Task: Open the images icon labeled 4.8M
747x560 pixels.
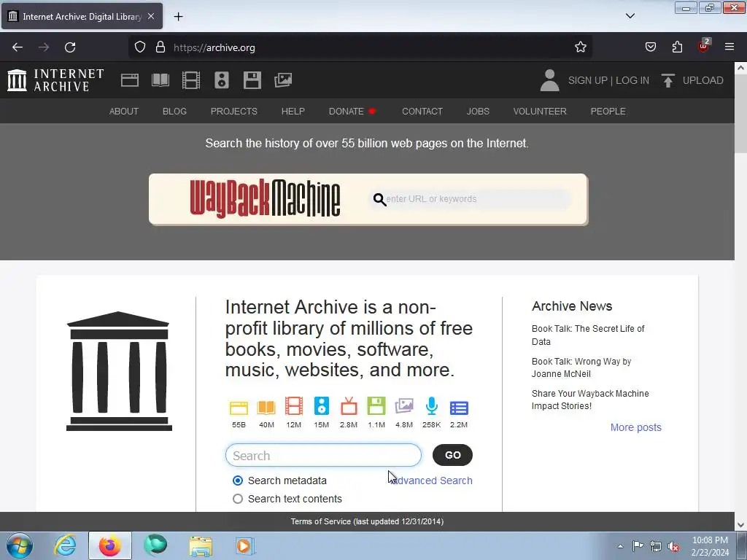Action: 404,407
